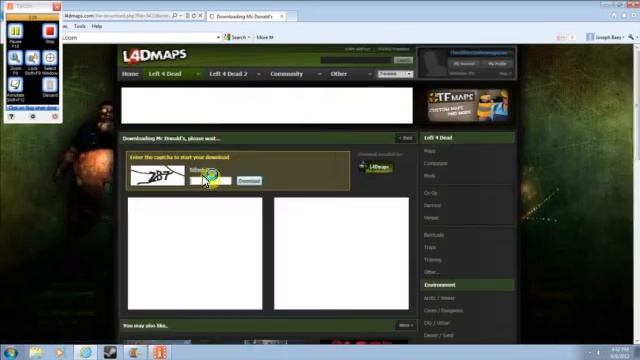This screenshot has width=640, height=360.
Task: Click the site search text field
Action: pos(356,60)
